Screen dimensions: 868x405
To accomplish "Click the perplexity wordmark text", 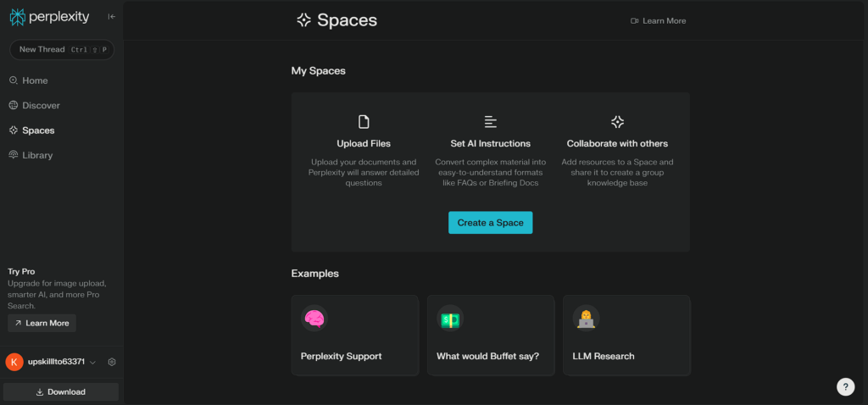I will coord(58,17).
